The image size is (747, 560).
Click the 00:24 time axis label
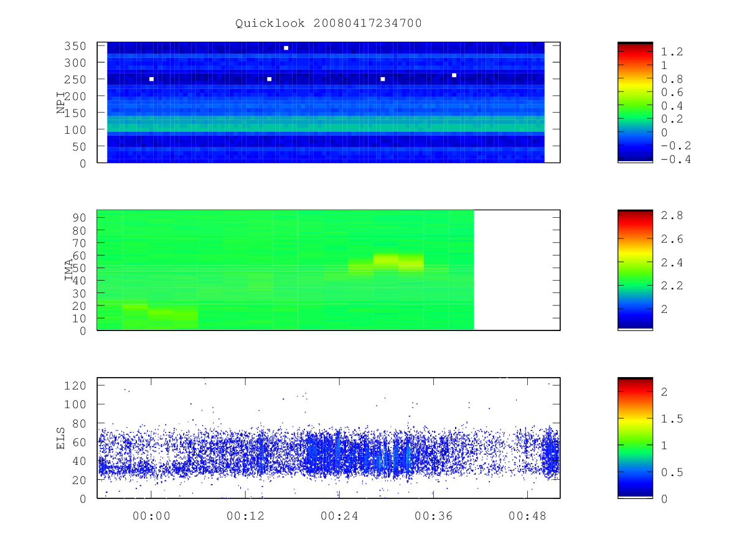(x=339, y=516)
